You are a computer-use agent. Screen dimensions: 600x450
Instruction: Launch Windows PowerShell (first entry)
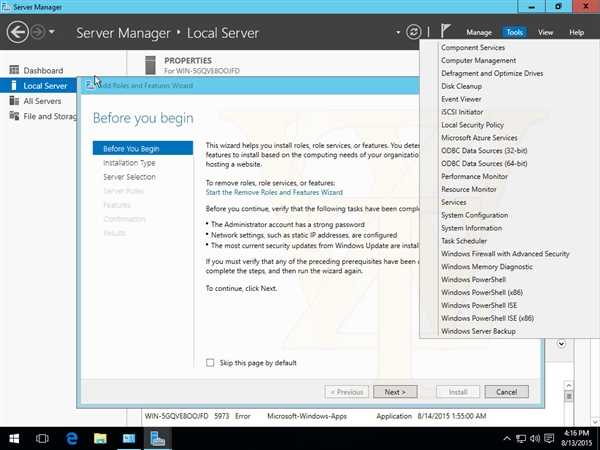click(x=473, y=279)
